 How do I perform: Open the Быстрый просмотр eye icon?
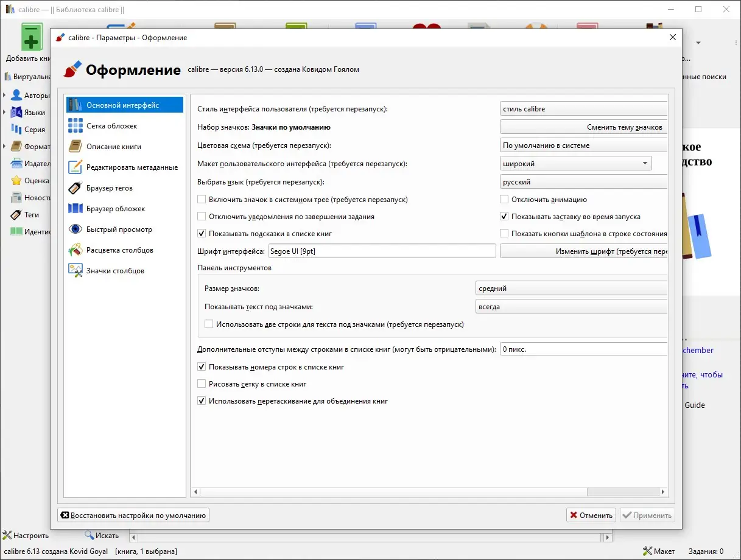[x=76, y=229]
